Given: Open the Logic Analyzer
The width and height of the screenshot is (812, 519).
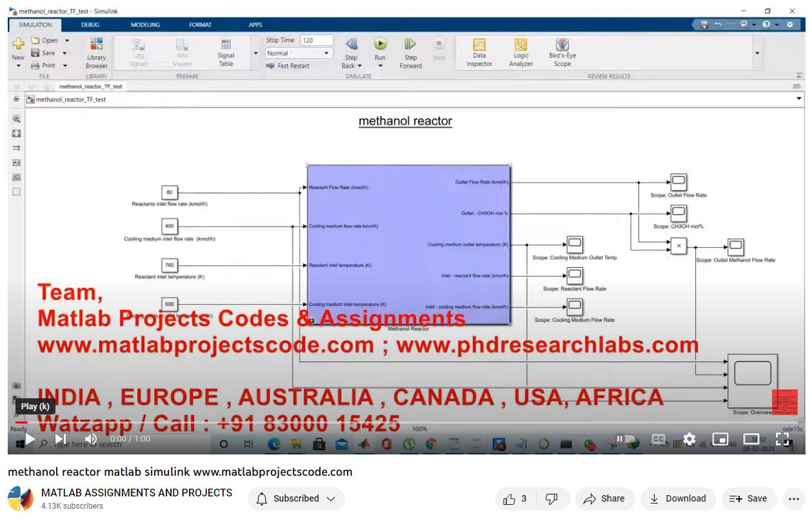Looking at the screenshot, I should pos(520,52).
